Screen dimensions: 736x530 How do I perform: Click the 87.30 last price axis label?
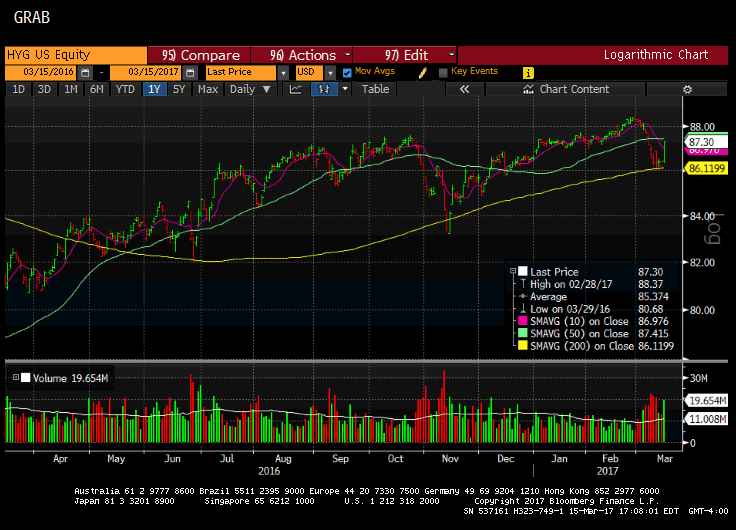tap(705, 142)
